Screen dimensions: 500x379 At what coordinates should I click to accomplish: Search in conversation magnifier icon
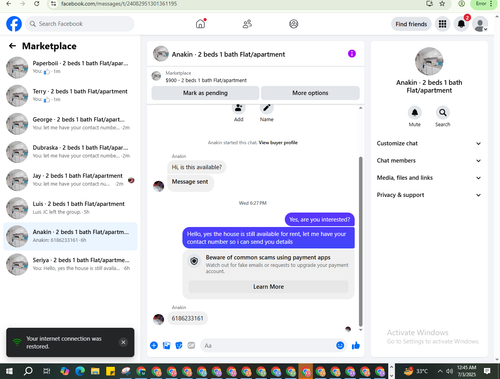click(x=443, y=113)
